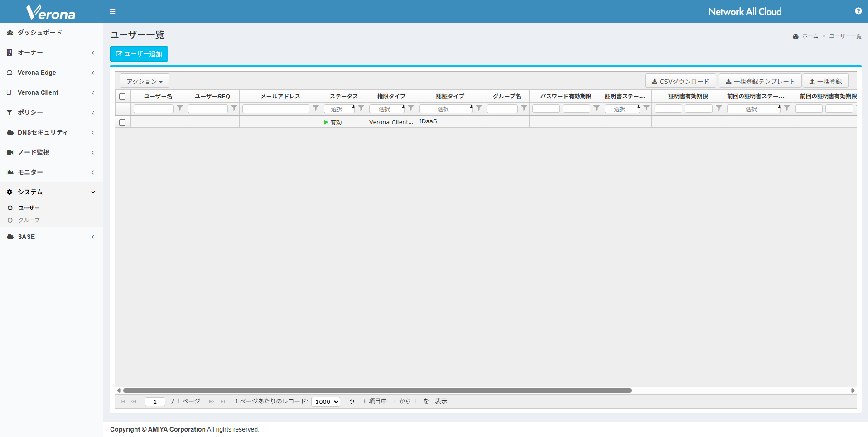Expand モニター sidebar menu

pyautogui.click(x=51, y=172)
